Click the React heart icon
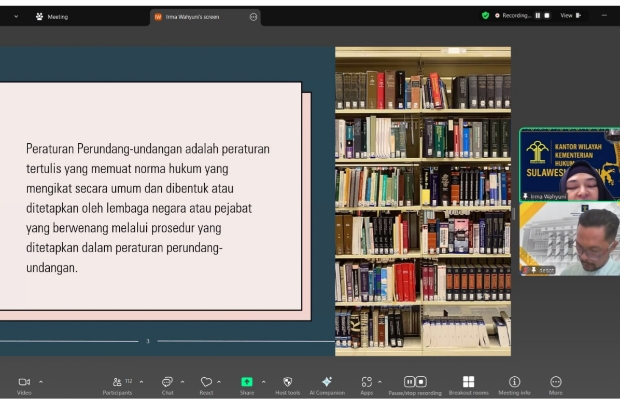Screen dimensions: 620x413 coord(206,382)
